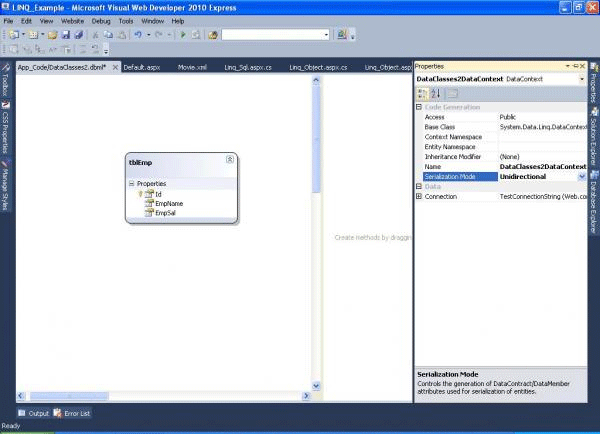Viewport: 600px width, 434px height.
Task: Open the Debug menu
Action: point(101,21)
